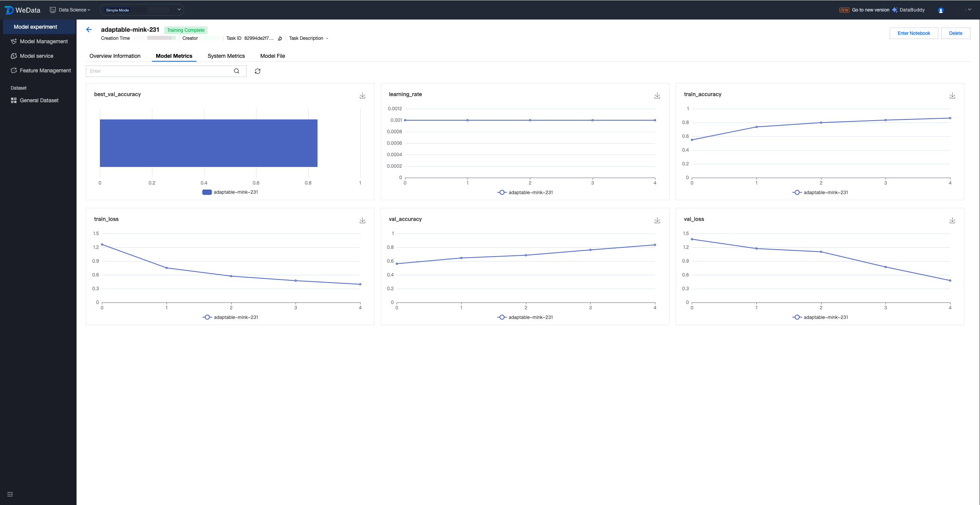
Task: Expand the Simple Mode project selector
Action: 179,10
